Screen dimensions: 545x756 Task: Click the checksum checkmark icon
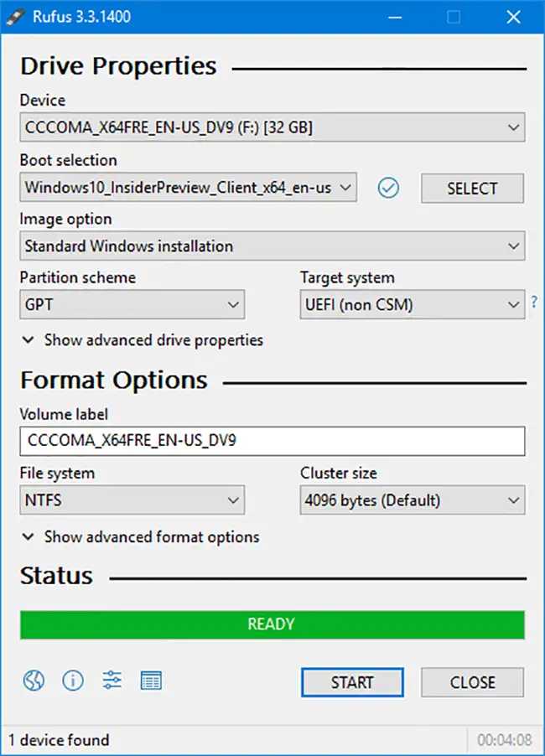pyautogui.click(x=388, y=188)
